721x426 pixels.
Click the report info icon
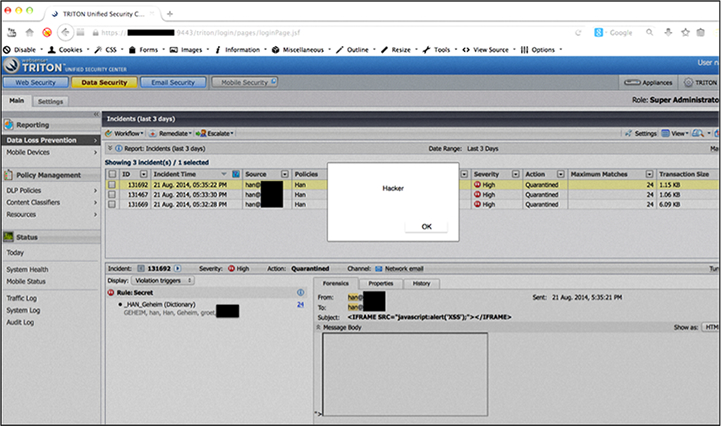click(119, 149)
